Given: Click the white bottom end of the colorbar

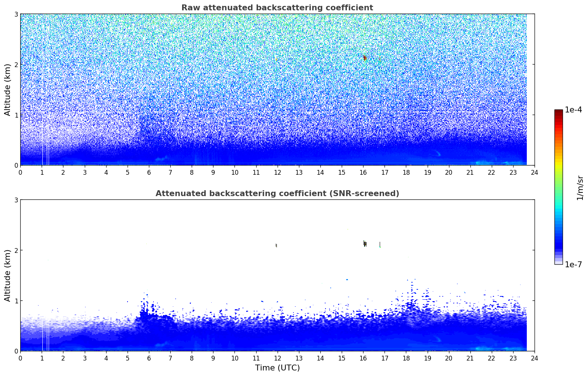Looking at the screenshot, I should click(558, 262).
